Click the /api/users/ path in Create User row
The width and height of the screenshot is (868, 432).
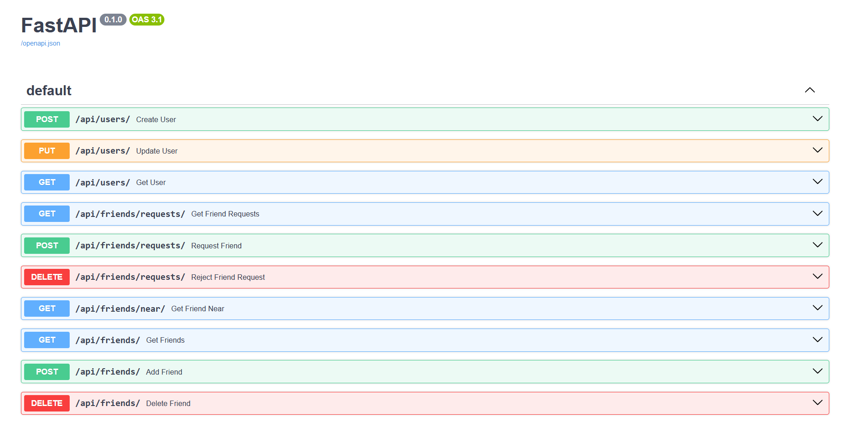[103, 119]
